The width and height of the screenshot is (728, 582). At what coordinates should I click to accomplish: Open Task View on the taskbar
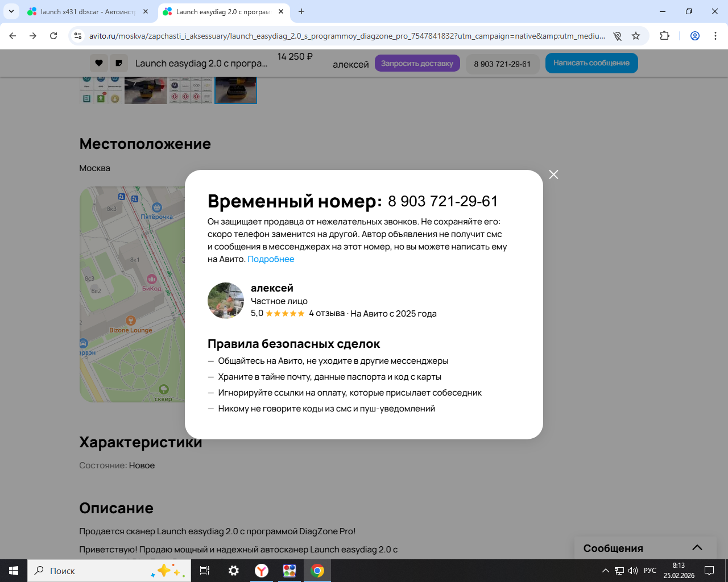pos(205,571)
